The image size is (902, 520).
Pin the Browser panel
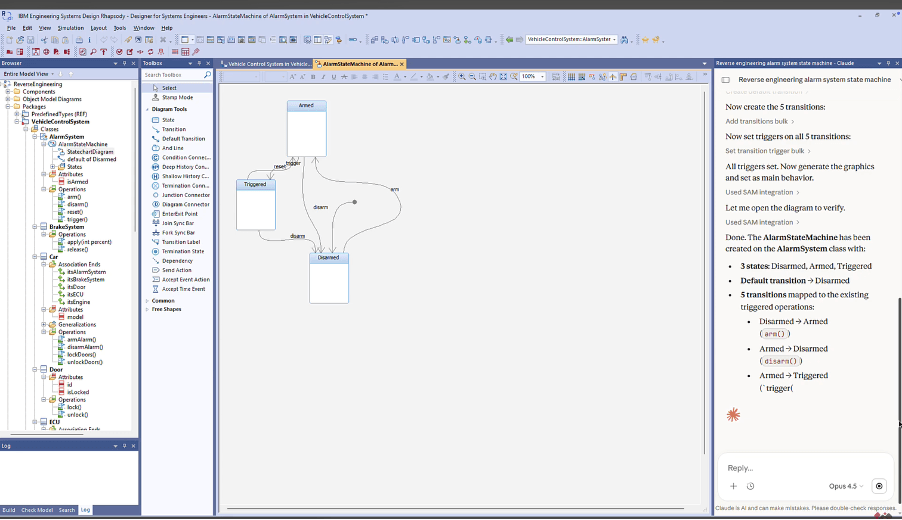pos(124,63)
